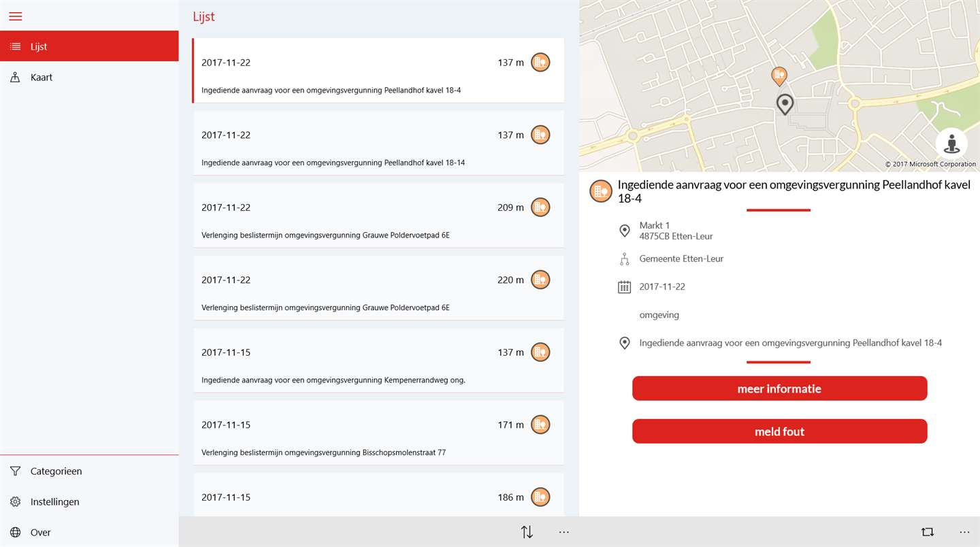Viewport: 980px width, 547px height.
Task: Click location pin icon beside Markt 1
Action: click(x=624, y=231)
